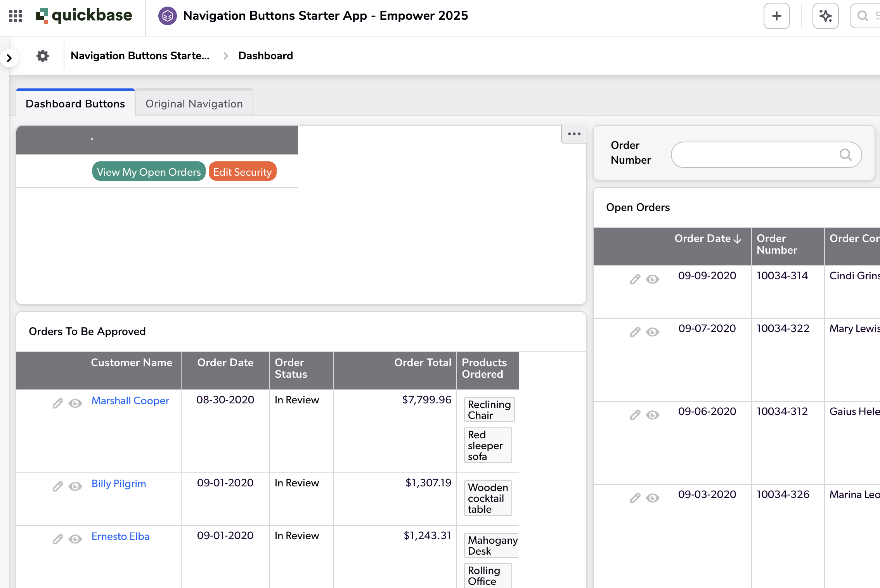Expand the left sidebar chevron
The width and height of the screenshot is (880, 588).
pyautogui.click(x=9, y=57)
